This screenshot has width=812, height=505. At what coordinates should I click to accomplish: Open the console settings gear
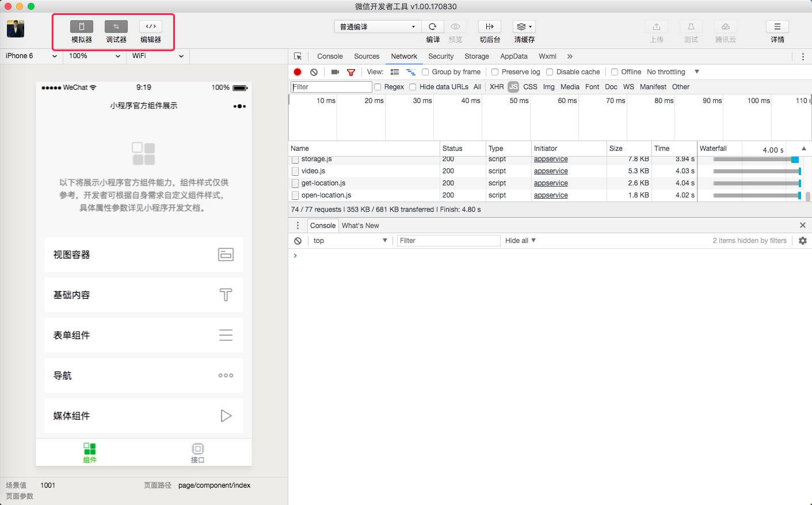[x=803, y=241]
